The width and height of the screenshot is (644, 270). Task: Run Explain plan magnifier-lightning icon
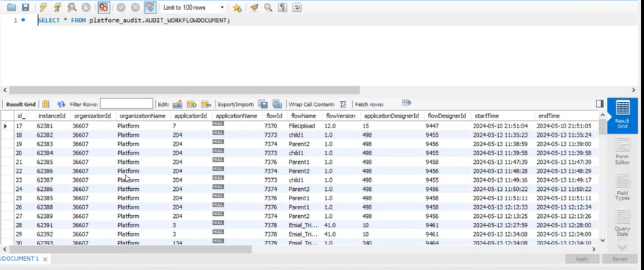72,7
